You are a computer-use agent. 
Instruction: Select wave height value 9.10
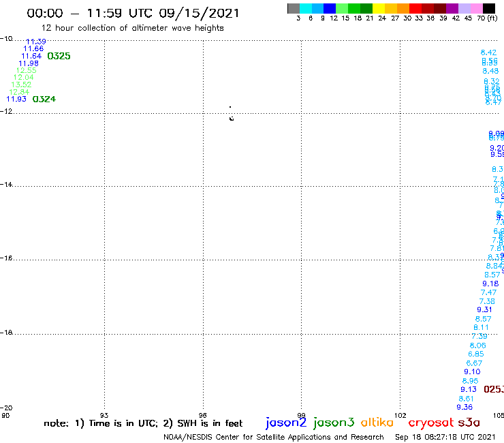click(472, 371)
